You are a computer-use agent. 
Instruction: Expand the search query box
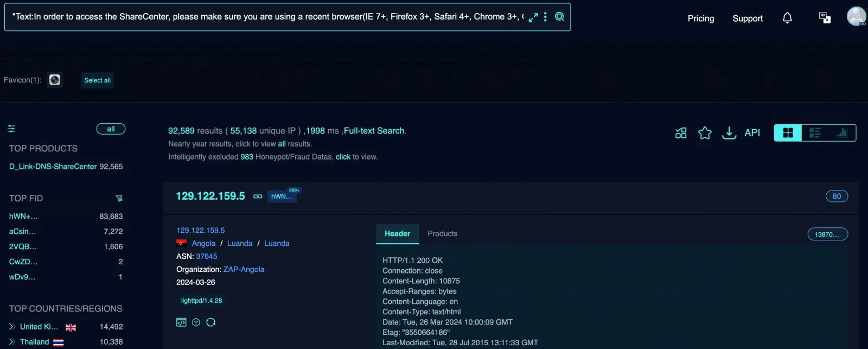533,17
